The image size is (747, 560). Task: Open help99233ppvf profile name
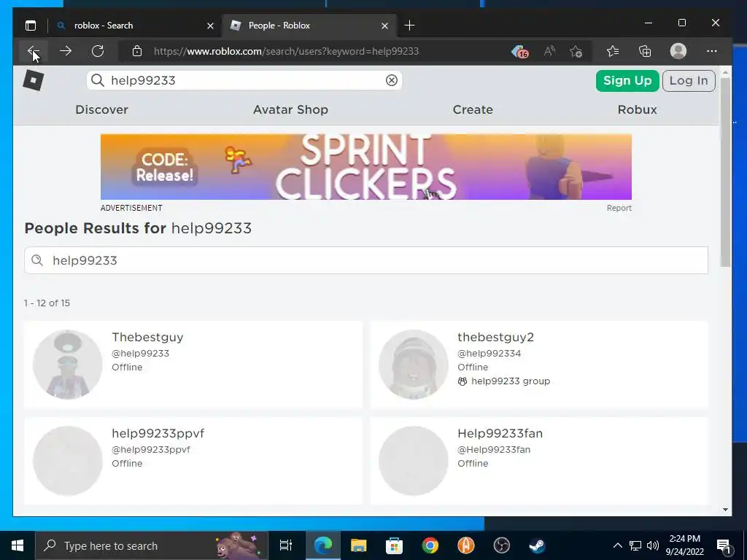coord(158,433)
